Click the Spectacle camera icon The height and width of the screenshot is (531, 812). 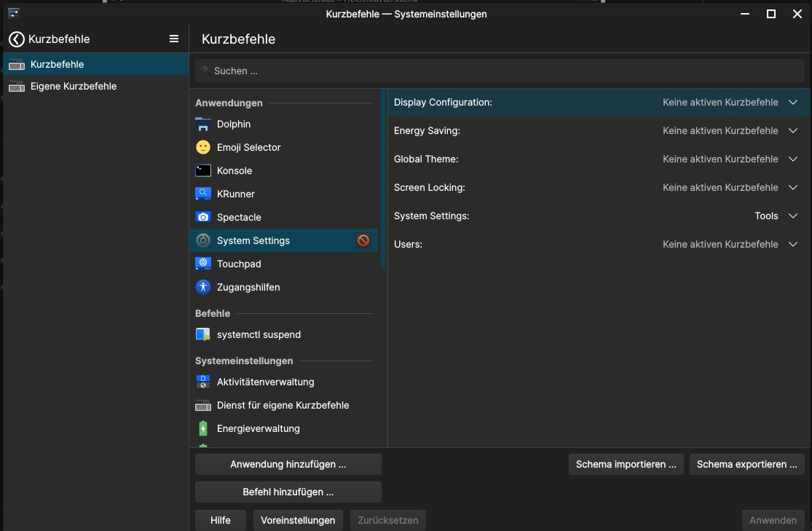[203, 217]
